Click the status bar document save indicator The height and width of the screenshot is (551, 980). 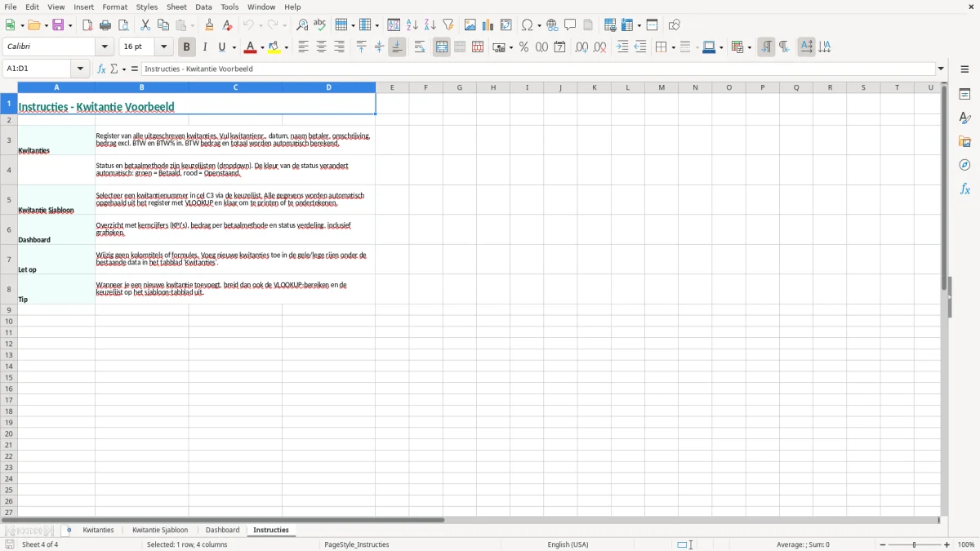click(9, 544)
